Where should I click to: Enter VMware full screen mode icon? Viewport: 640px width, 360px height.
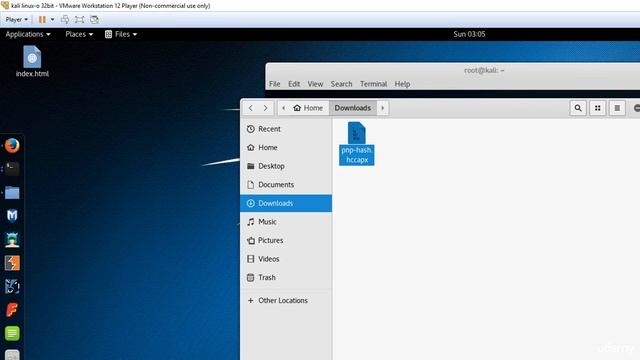80,20
